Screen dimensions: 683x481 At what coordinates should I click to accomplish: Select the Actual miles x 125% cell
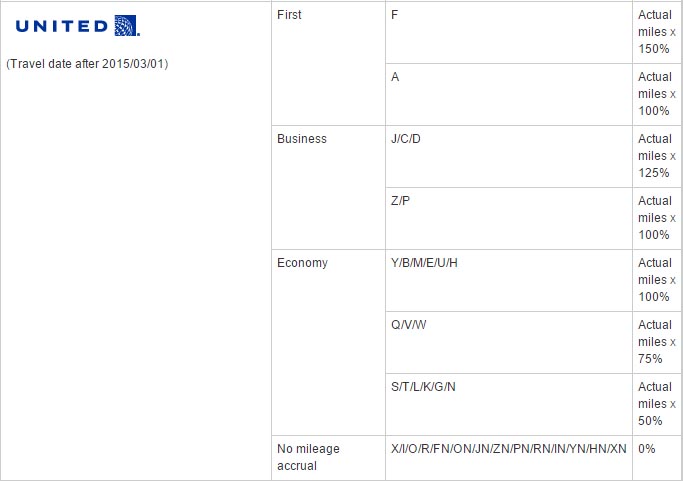point(657,157)
